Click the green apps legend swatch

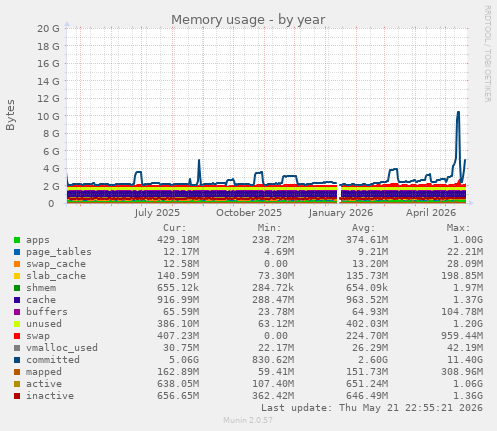pyautogui.click(x=17, y=240)
